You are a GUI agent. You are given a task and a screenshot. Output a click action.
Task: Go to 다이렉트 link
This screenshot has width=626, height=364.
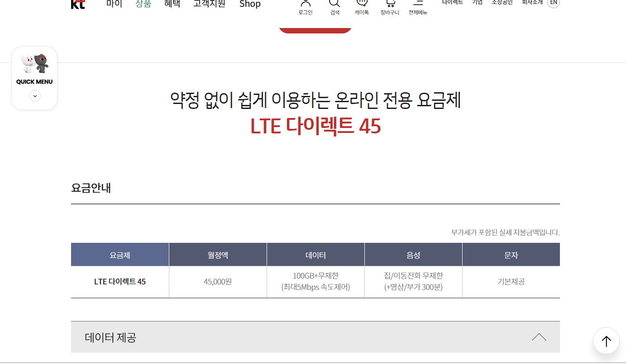pos(453,2)
